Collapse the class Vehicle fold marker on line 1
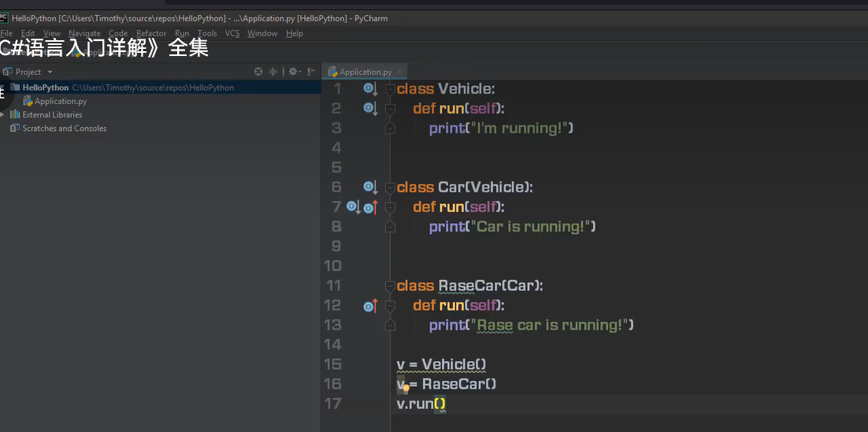The image size is (868, 432). (x=390, y=89)
